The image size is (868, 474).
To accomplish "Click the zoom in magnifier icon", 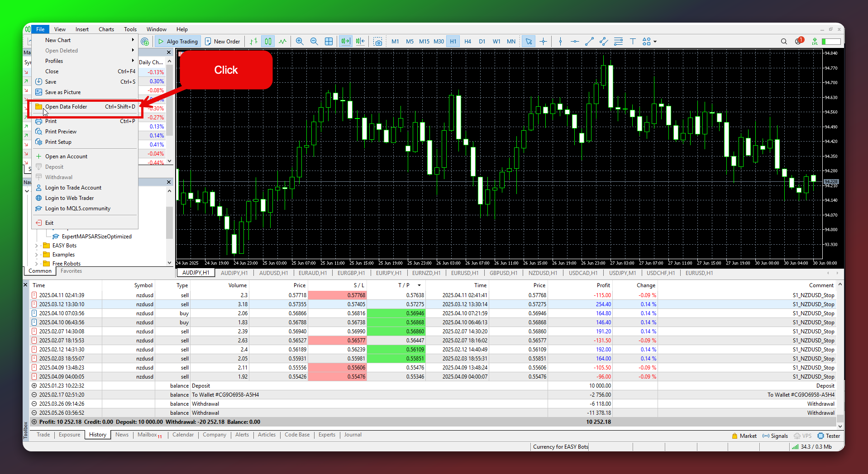I will point(300,41).
